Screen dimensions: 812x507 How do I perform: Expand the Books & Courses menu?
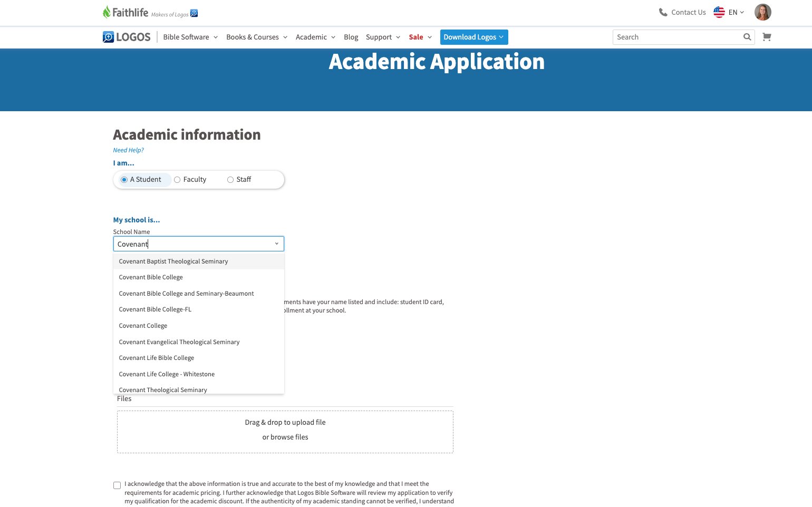coord(257,37)
